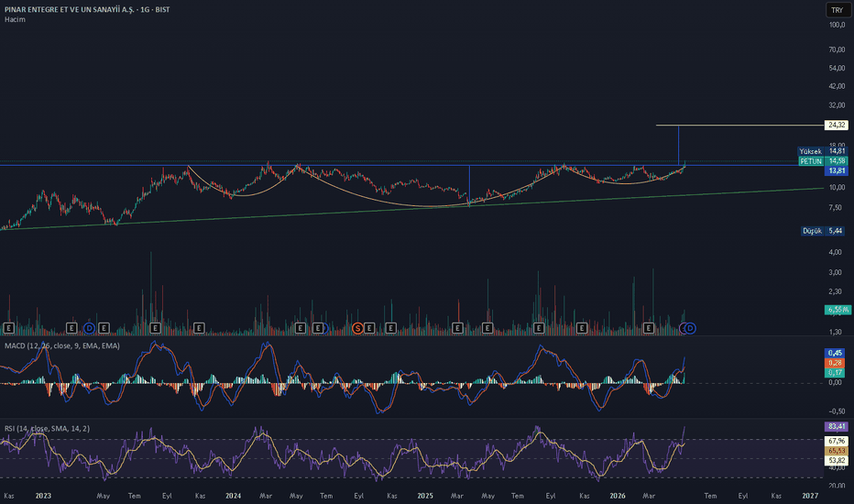Screen dimensions: 854x504
Task: Click the RSI label 53,82
Action: click(836, 460)
